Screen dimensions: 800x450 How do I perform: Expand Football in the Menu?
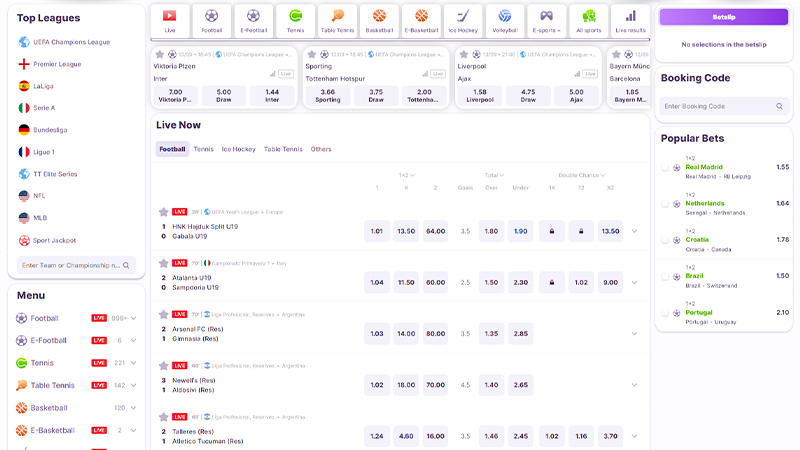click(133, 318)
